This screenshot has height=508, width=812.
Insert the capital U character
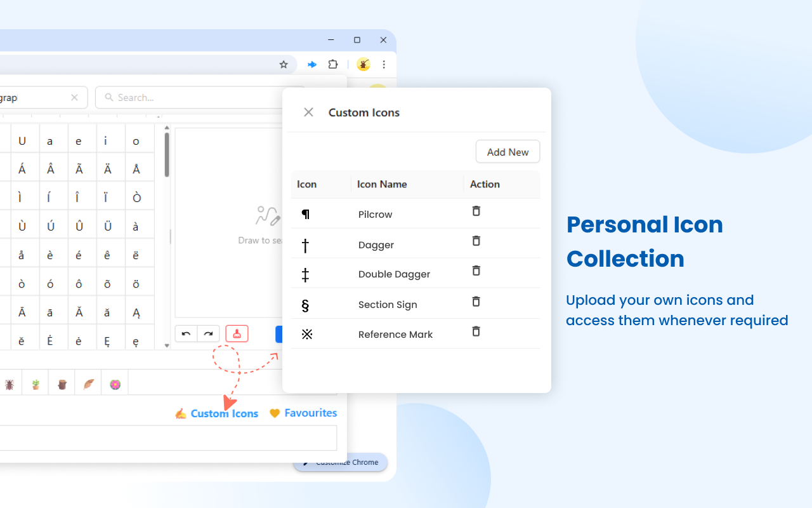(x=22, y=141)
